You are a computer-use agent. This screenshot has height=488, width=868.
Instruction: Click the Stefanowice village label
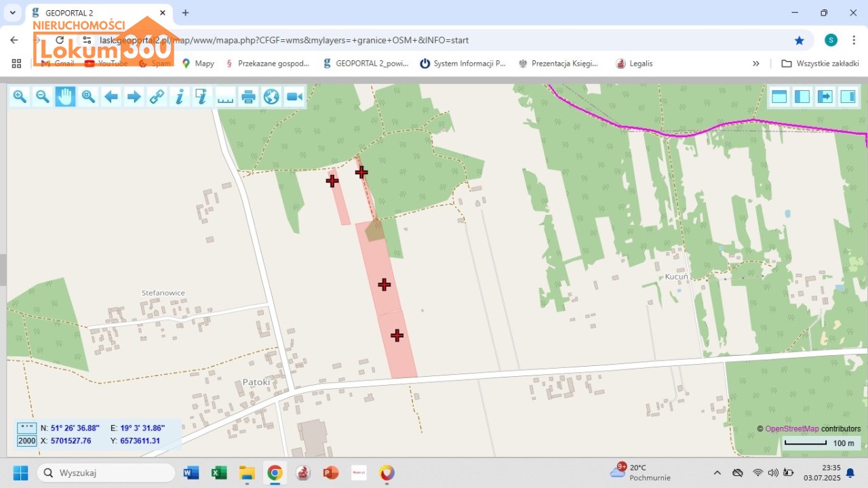click(x=163, y=293)
